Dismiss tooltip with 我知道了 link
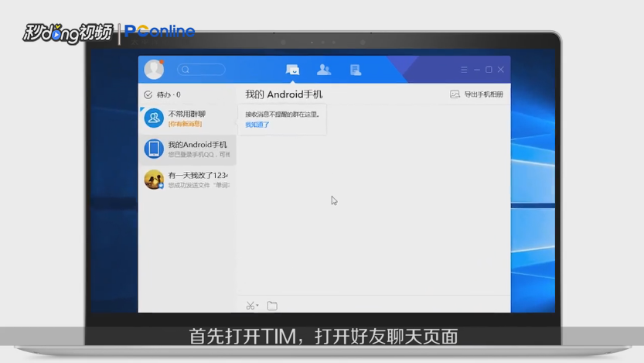Screen dimensions: 644x363 [x=257, y=125]
